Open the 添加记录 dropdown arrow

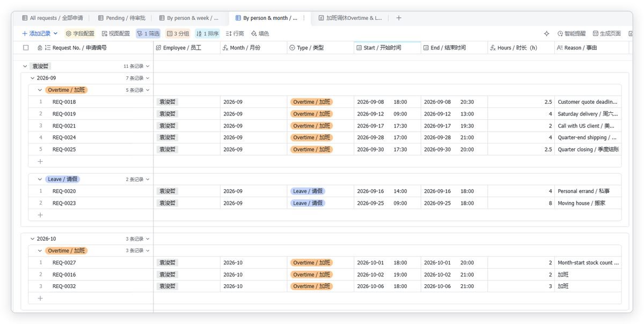[55, 33]
